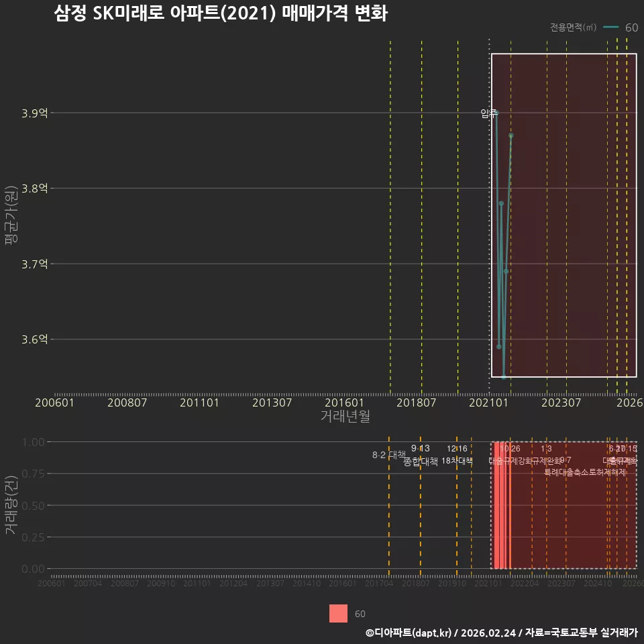The image size is (644, 644).
Task: Click the 202101 label on the price chart axis
Action: coord(489,402)
